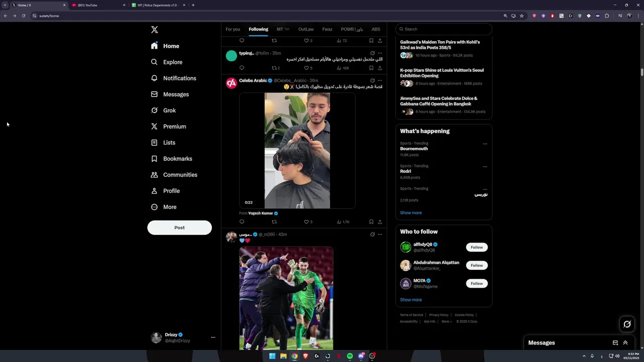This screenshot has height=362, width=644.
Task: View analytics of Celebs Arabic post
Action: pyautogui.click(x=343, y=222)
